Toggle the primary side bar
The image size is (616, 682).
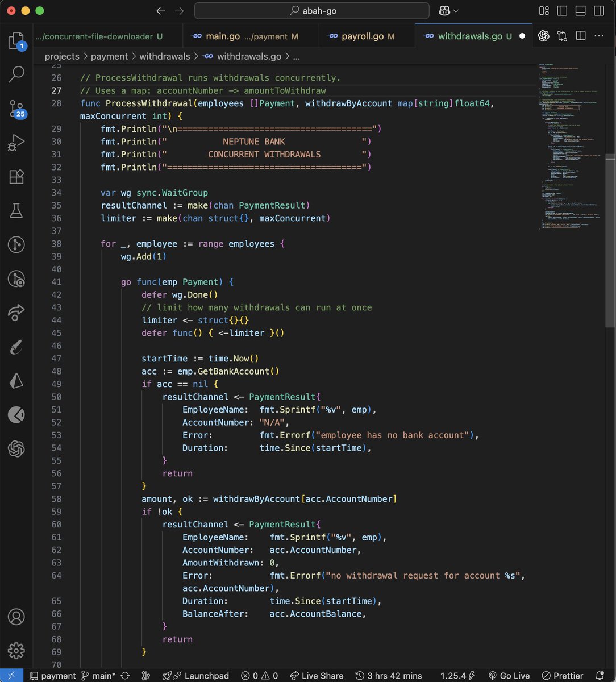[562, 11]
